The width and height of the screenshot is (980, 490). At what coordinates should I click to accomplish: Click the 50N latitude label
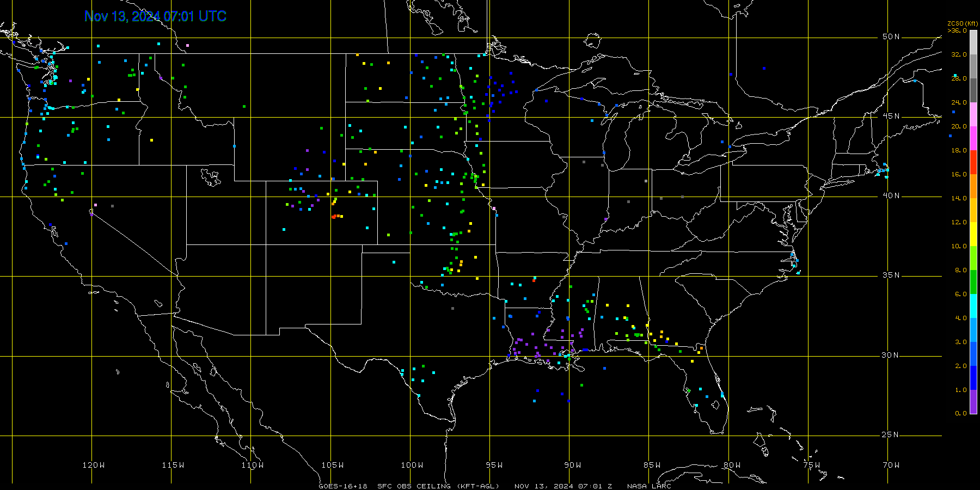tap(891, 36)
